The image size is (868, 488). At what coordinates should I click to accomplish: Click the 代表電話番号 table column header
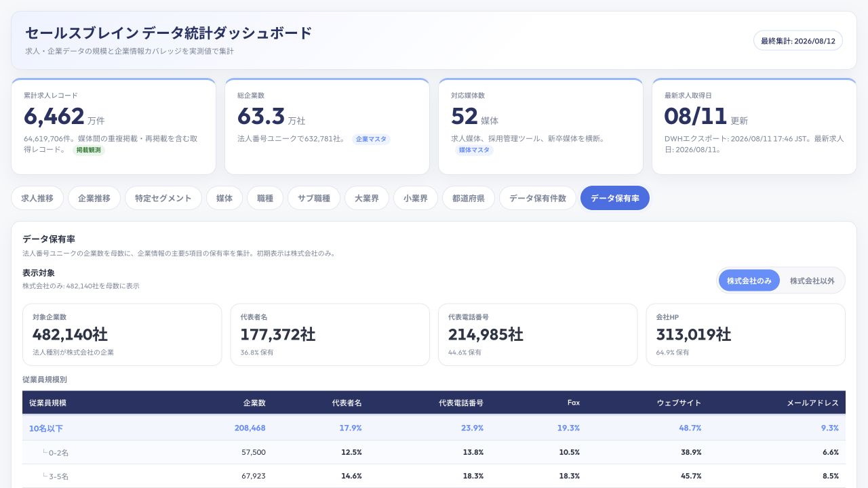[x=461, y=403]
